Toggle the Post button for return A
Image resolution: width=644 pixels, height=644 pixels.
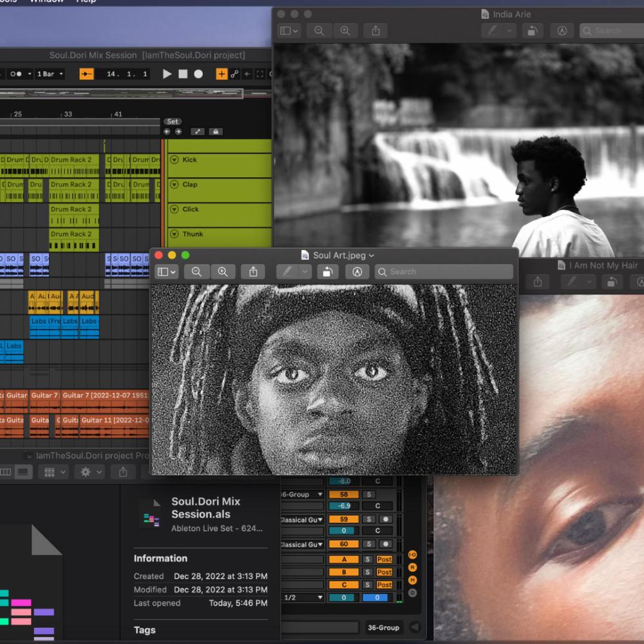(x=384, y=560)
